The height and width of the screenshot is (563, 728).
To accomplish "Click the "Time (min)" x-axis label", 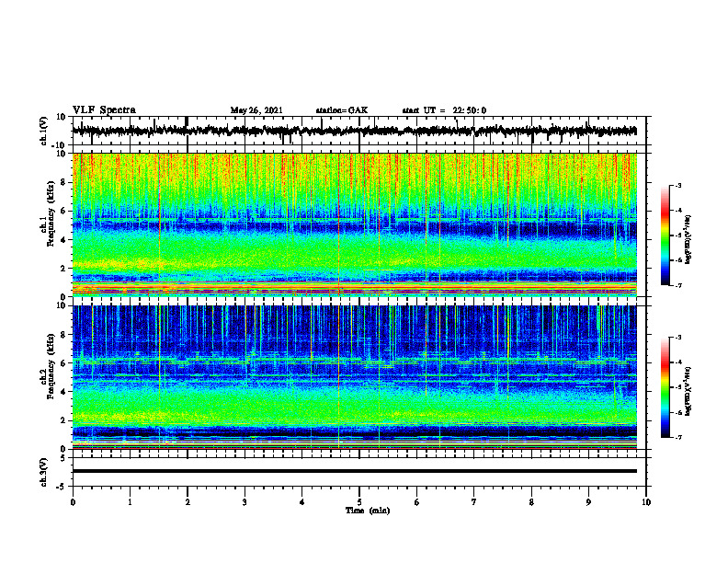I will coord(368,511).
